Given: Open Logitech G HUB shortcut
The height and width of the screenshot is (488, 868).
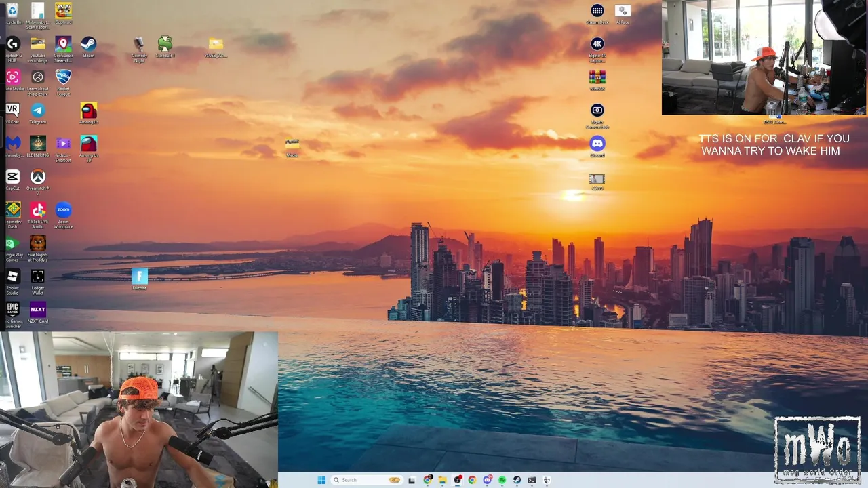Looking at the screenshot, I should (12, 49).
